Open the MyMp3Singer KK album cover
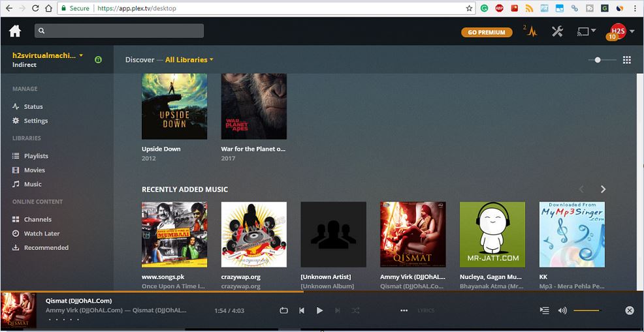 [572, 234]
